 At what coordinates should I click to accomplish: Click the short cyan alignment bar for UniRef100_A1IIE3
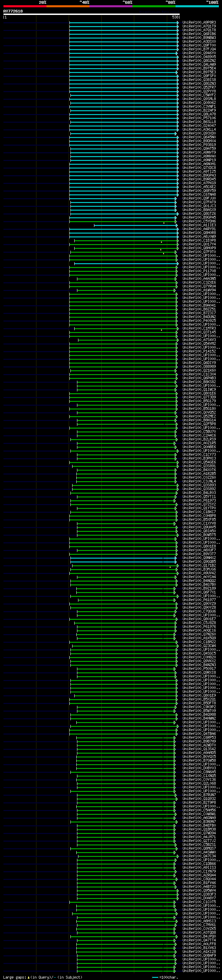(136, 225)
